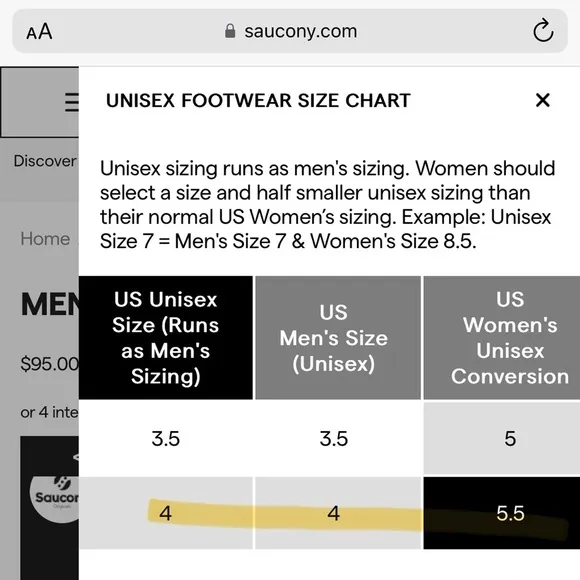The image size is (580, 580).
Task: Tap unisex size 4 cell
Action: pyautogui.click(x=166, y=513)
